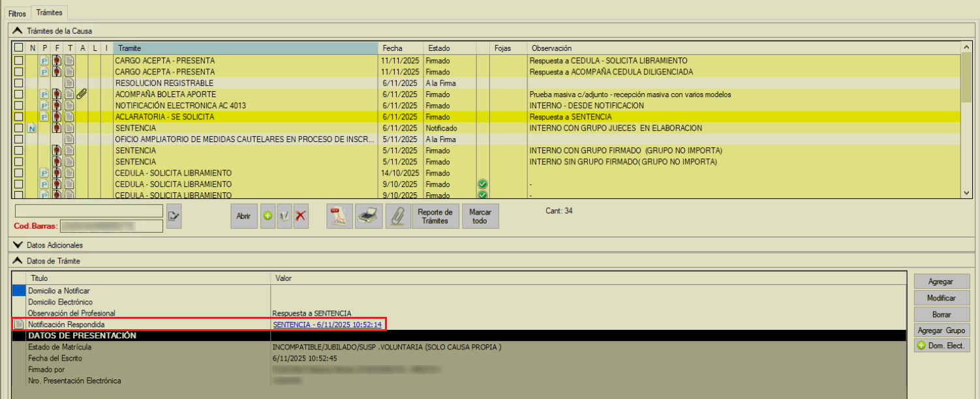Collapse the Trámites de la Causa section

tap(18, 31)
